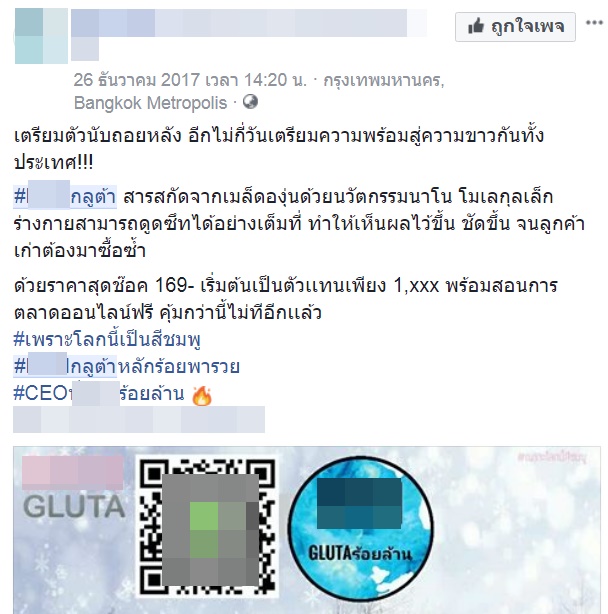The image size is (608, 614).
Task: Click Bangkok Metropolis location text
Action: coord(150,103)
